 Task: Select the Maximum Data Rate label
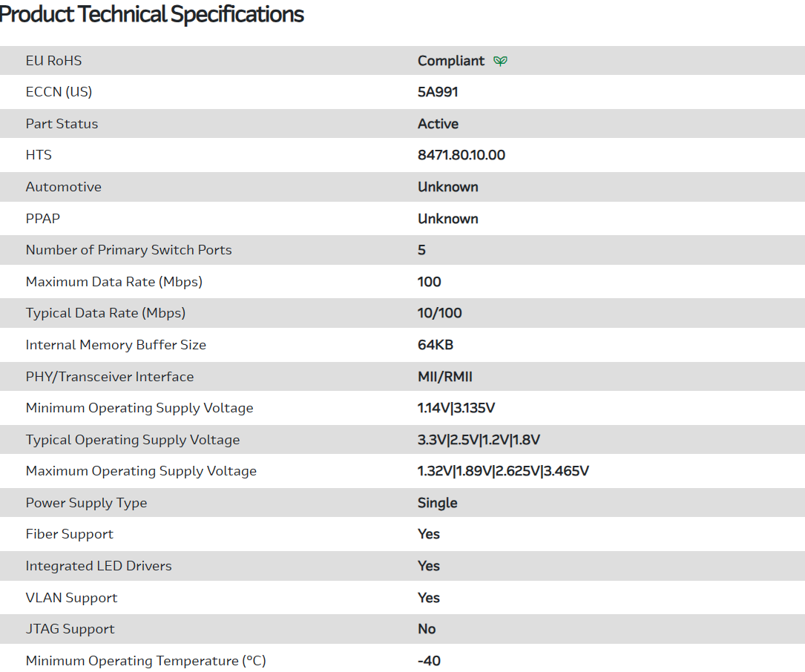click(x=114, y=282)
